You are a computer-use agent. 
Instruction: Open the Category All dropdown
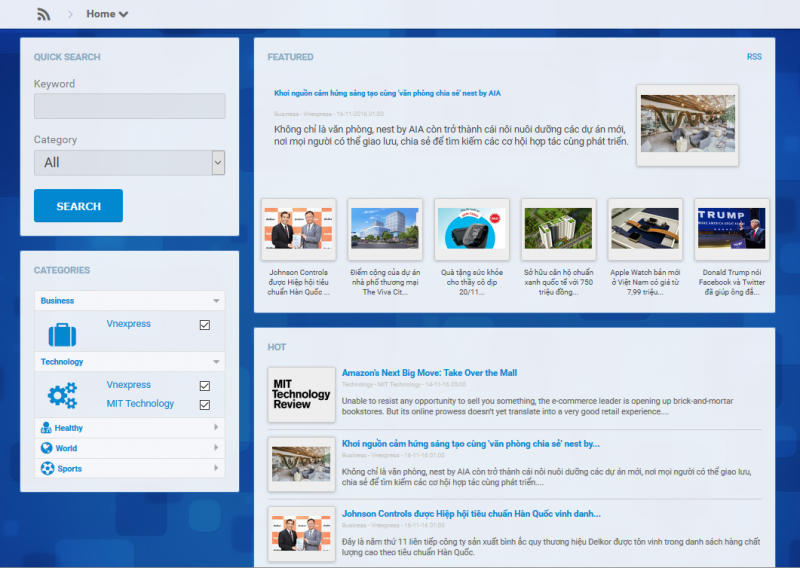130,163
